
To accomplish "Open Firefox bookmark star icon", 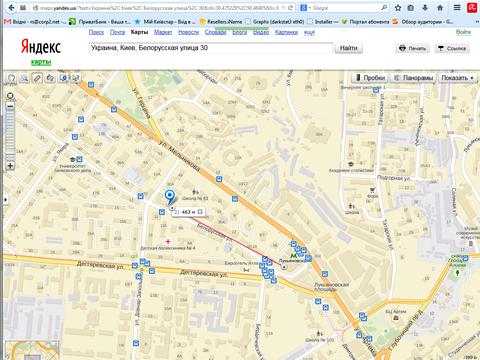I will click(398, 8).
